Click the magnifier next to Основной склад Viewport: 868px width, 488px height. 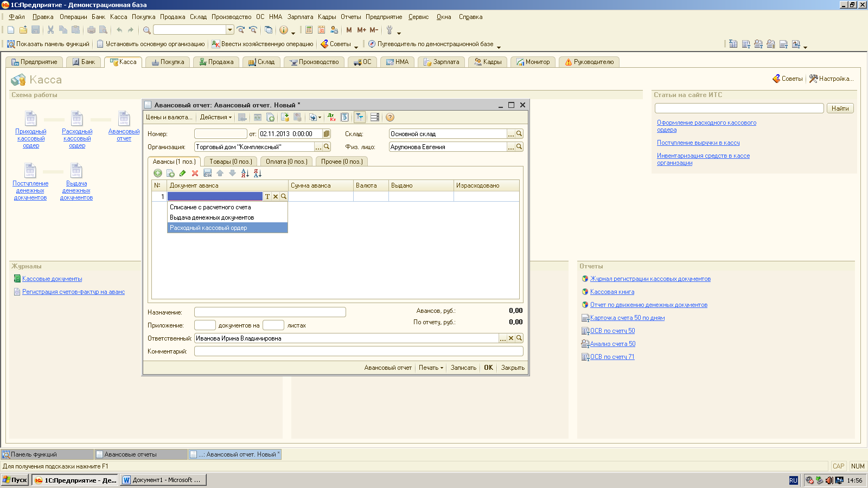pos(519,133)
